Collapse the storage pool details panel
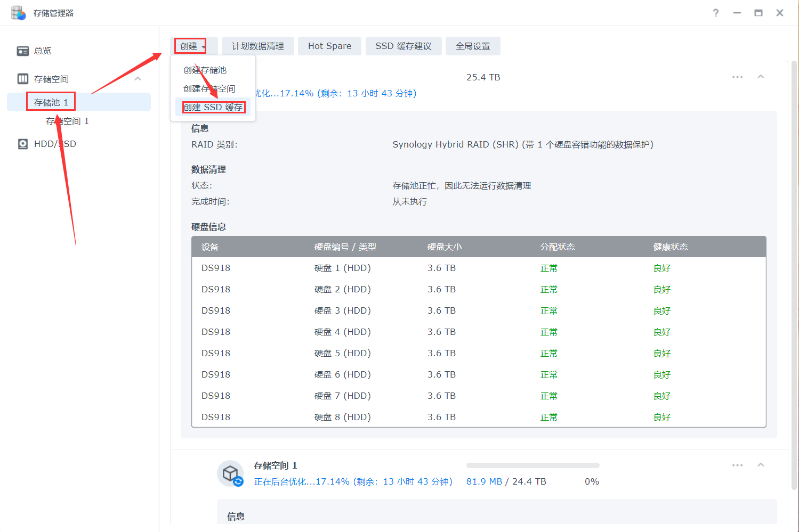Viewport: 799px width, 532px height. 761,77
